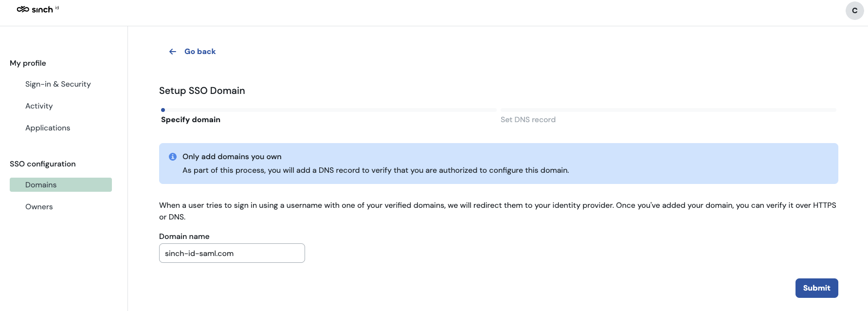
Task: Click the second progress bar segment
Action: pos(668,110)
